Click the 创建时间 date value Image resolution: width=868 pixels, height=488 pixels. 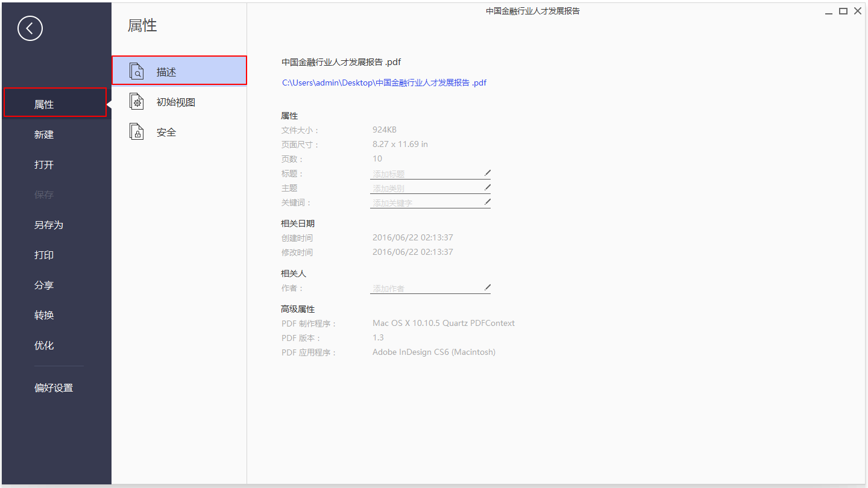click(x=413, y=237)
